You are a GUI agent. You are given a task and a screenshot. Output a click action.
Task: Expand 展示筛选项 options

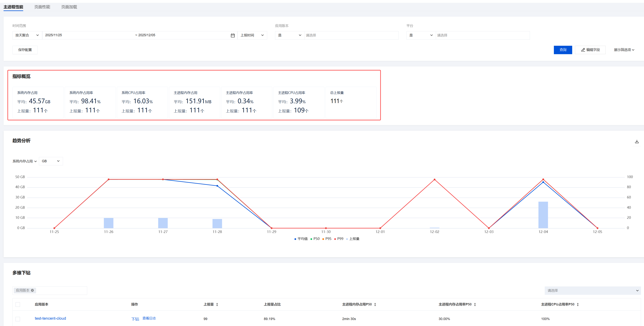(624, 50)
